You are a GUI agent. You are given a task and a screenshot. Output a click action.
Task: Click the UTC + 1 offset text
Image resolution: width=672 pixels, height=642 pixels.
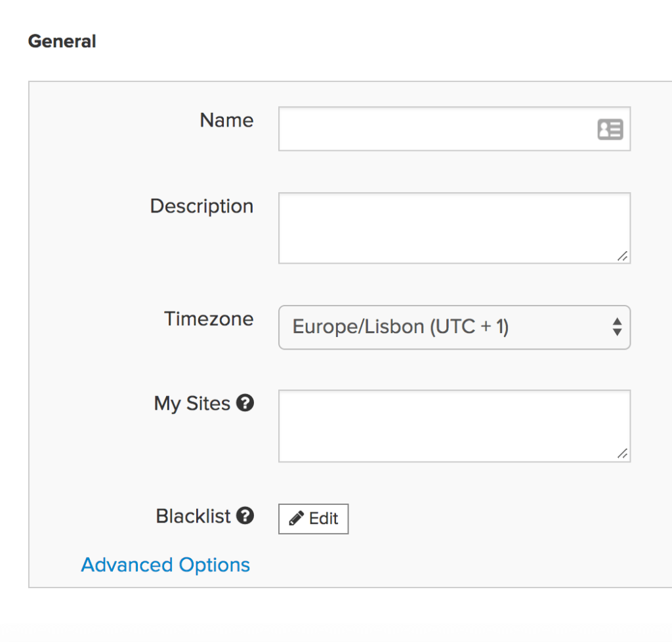pyautogui.click(x=469, y=327)
